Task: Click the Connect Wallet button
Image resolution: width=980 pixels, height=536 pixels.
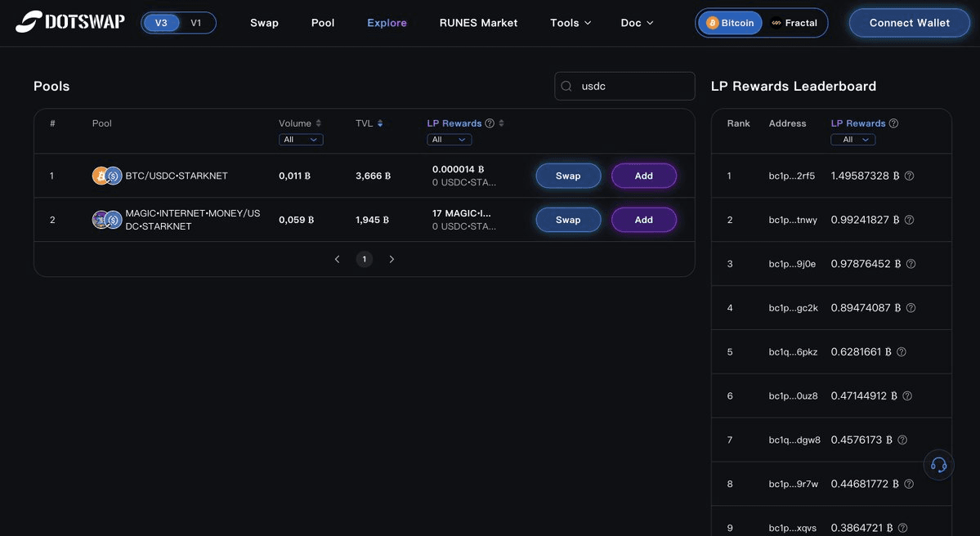Action: coord(910,23)
